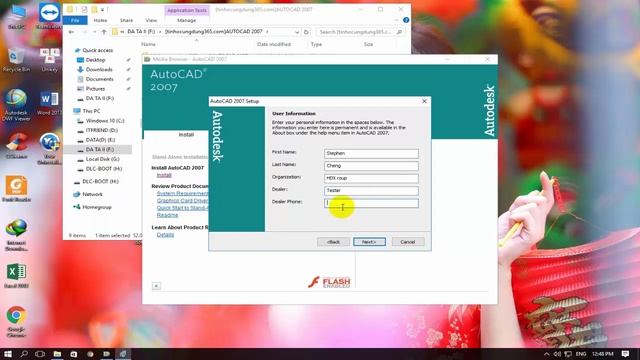The height and width of the screenshot is (360, 640).
Task: Switch to Share ribbon tab
Action: pos(126,20)
